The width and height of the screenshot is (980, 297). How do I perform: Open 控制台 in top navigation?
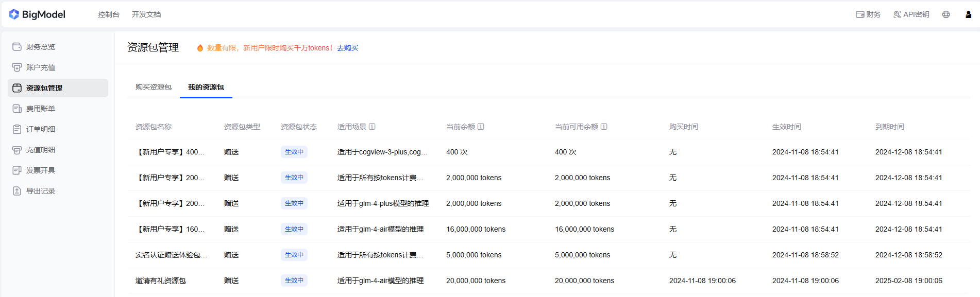tap(108, 14)
